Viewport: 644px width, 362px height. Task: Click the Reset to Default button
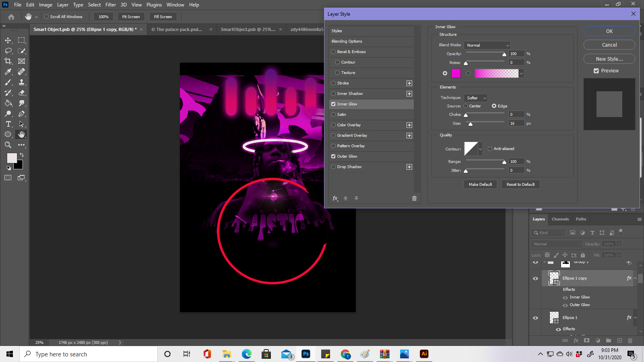(520, 184)
